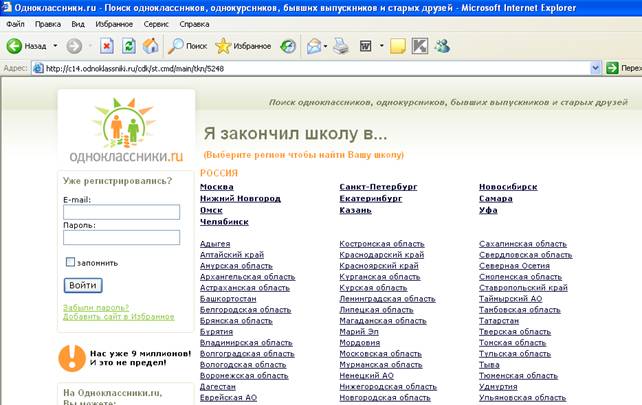
Task: Click the Back (Назад) arrow button
Action: [16, 46]
